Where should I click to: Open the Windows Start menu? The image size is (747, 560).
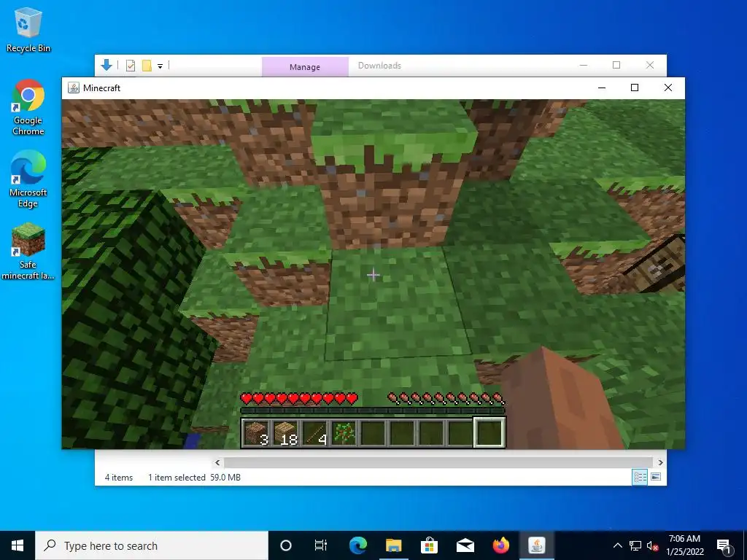18,545
